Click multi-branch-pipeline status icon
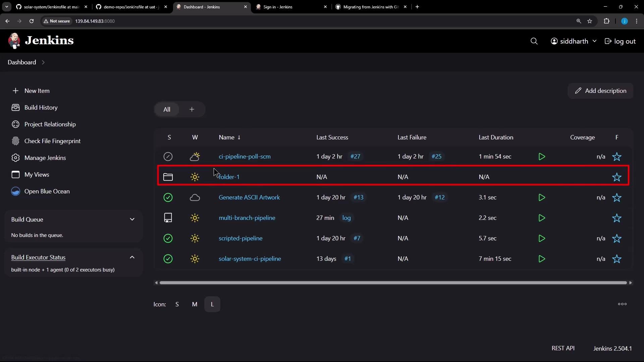Viewport: 644px width, 362px height. click(168, 218)
